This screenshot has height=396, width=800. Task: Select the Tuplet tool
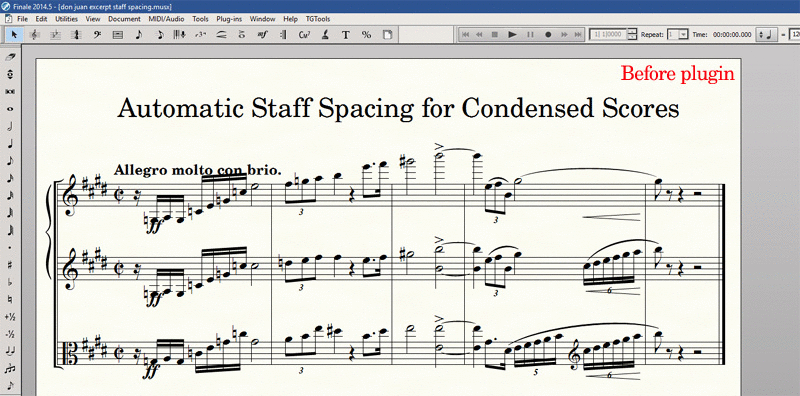pyautogui.click(x=201, y=34)
